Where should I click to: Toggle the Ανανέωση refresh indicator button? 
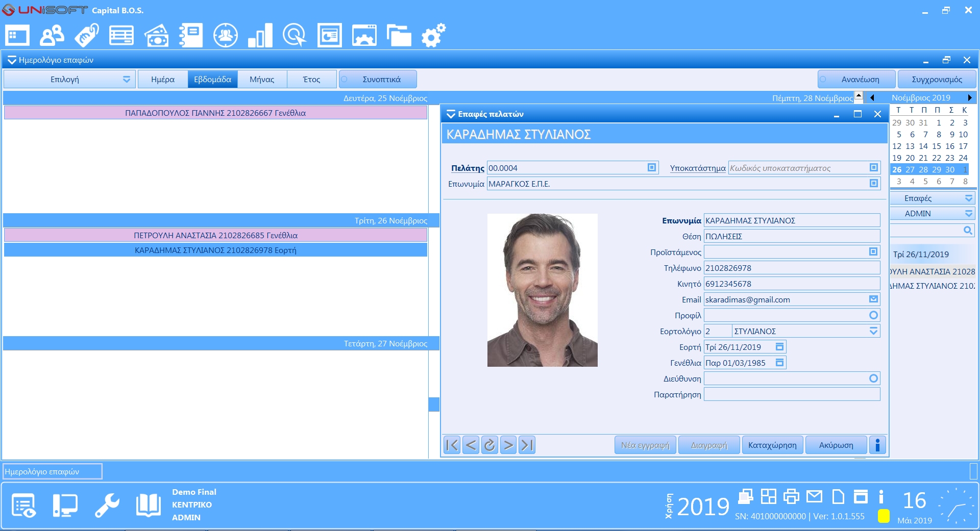[856, 80]
